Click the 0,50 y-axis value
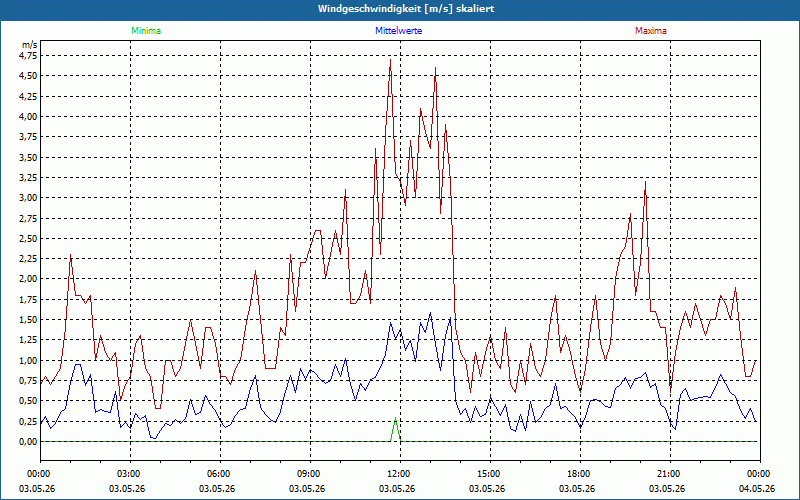The width and height of the screenshot is (800, 500). pyautogui.click(x=29, y=401)
